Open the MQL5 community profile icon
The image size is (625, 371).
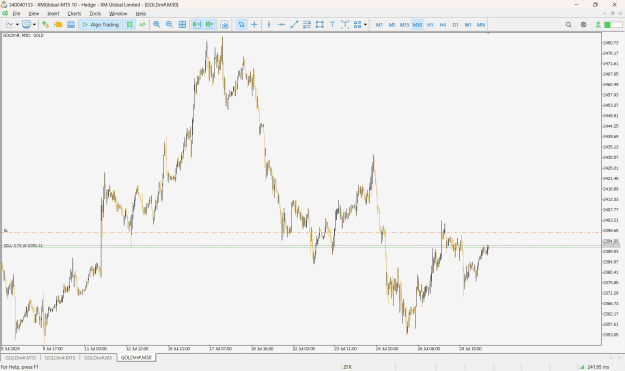pos(598,25)
